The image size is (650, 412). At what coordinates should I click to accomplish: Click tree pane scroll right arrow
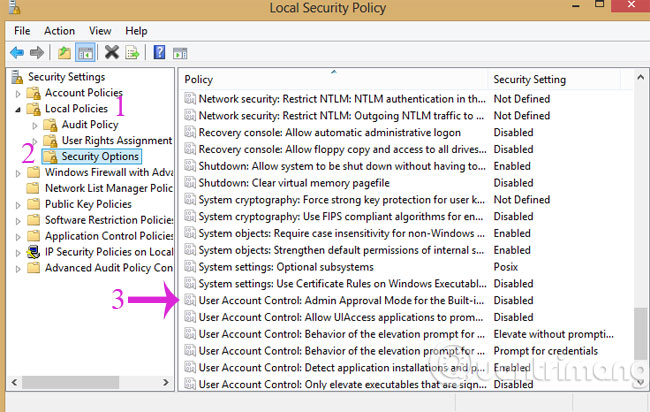coord(166,382)
